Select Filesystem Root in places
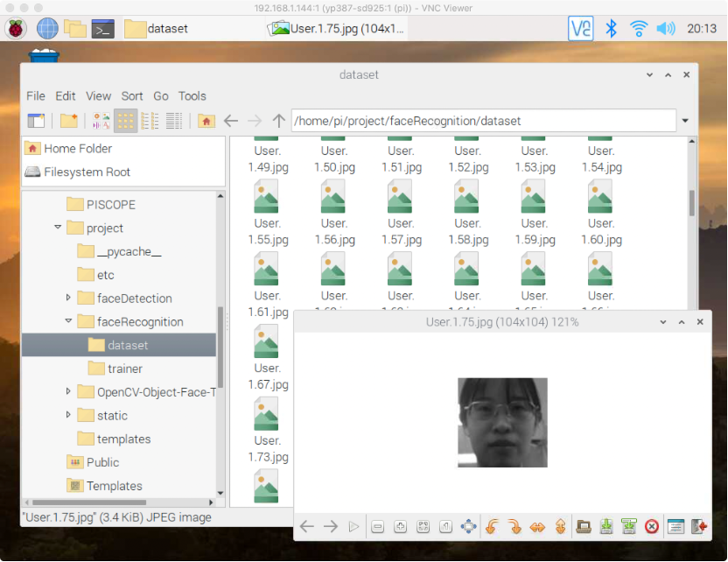The image size is (728, 562). coord(87,172)
